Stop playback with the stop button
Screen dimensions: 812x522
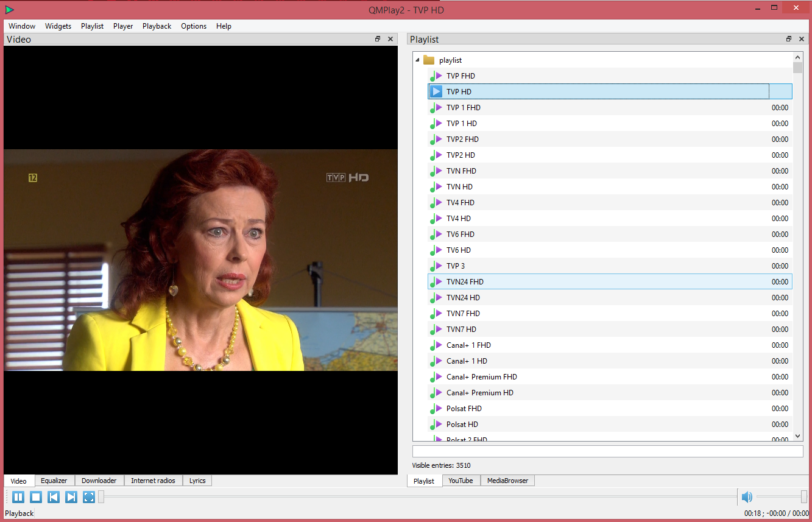click(x=36, y=497)
